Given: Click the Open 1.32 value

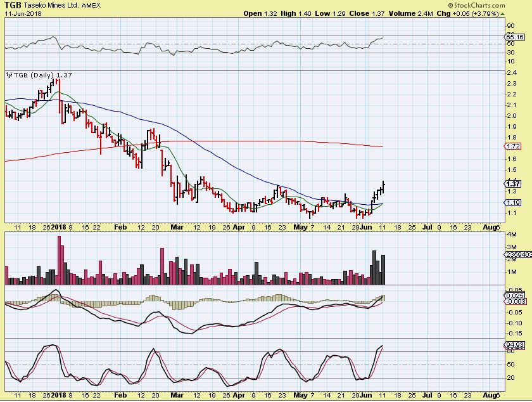Looking at the screenshot, I should tap(260, 13).
